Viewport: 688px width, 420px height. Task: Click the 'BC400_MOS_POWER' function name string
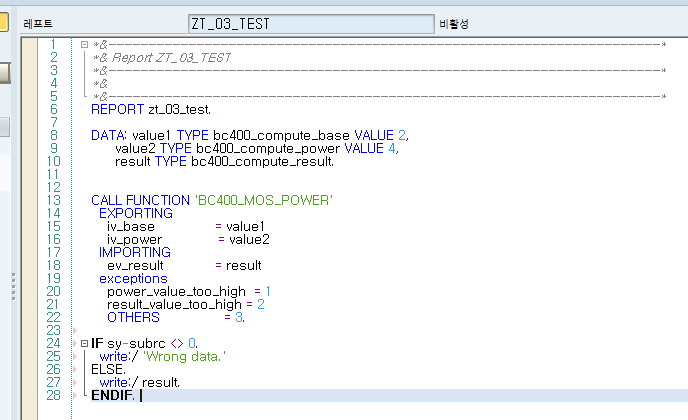[x=264, y=200]
